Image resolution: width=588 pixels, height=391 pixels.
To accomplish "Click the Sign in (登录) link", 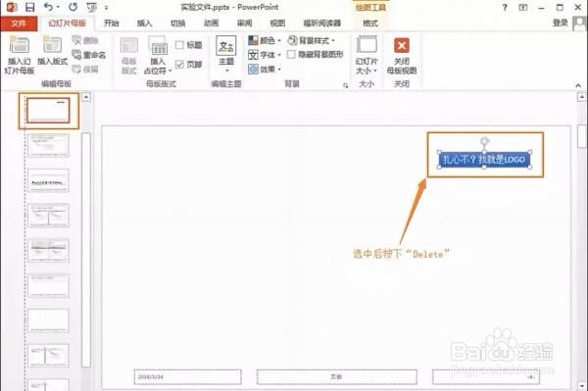I will pos(560,24).
